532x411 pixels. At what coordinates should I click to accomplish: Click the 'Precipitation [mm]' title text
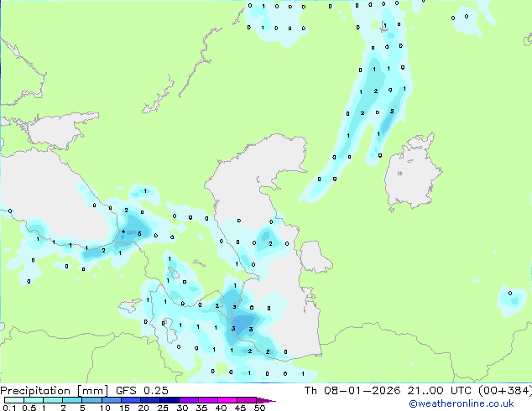tap(54, 391)
